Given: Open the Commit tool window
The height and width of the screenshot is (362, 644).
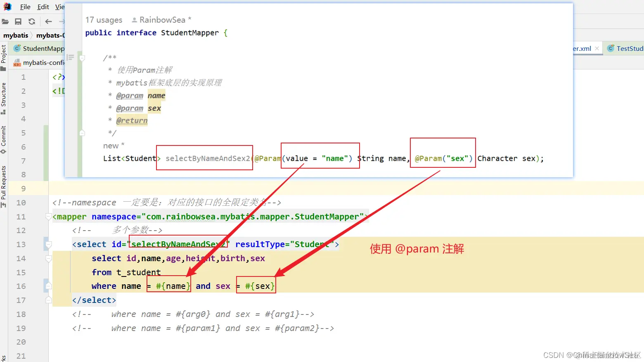Looking at the screenshot, I should click(4, 136).
